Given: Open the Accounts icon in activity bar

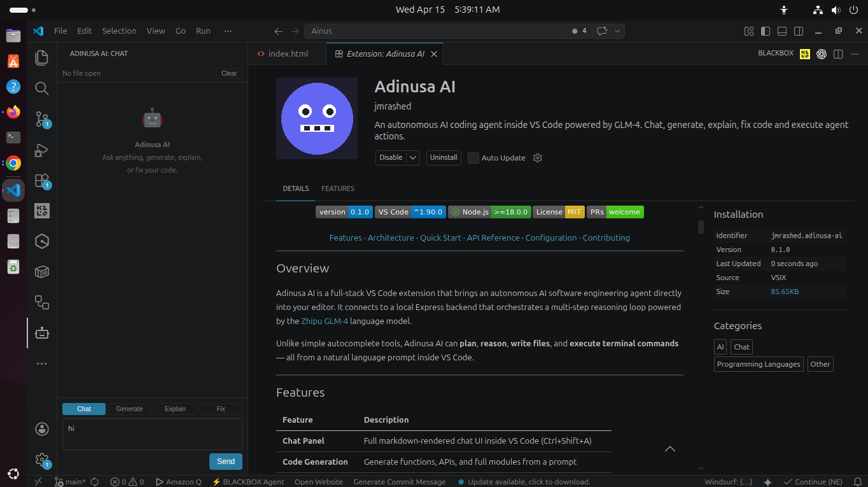Looking at the screenshot, I should 42,429.
